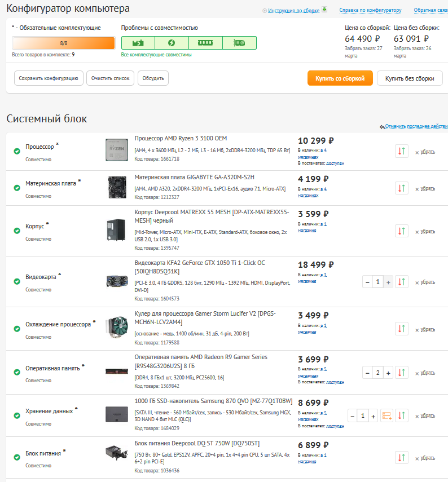The image size is (448, 482).
Task: Open processor postamat availability link
Action: [335, 163]
